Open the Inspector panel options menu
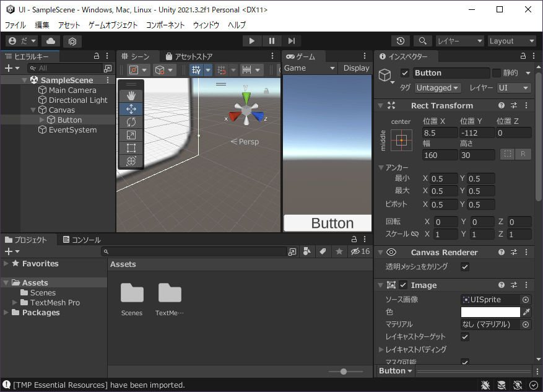The height and width of the screenshot is (392, 543). [x=534, y=56]
